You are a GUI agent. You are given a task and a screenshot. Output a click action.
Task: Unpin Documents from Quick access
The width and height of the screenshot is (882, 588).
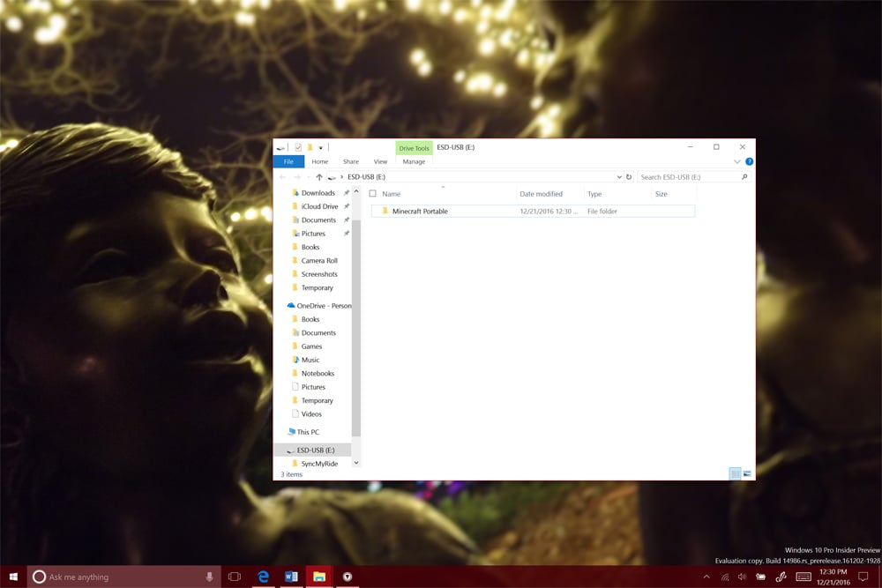348,220
